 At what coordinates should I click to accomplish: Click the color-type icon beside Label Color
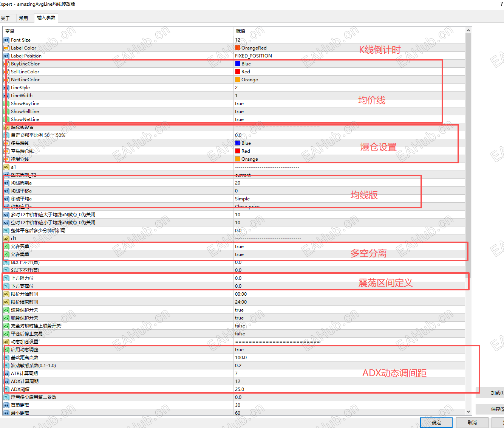point(6,48)
